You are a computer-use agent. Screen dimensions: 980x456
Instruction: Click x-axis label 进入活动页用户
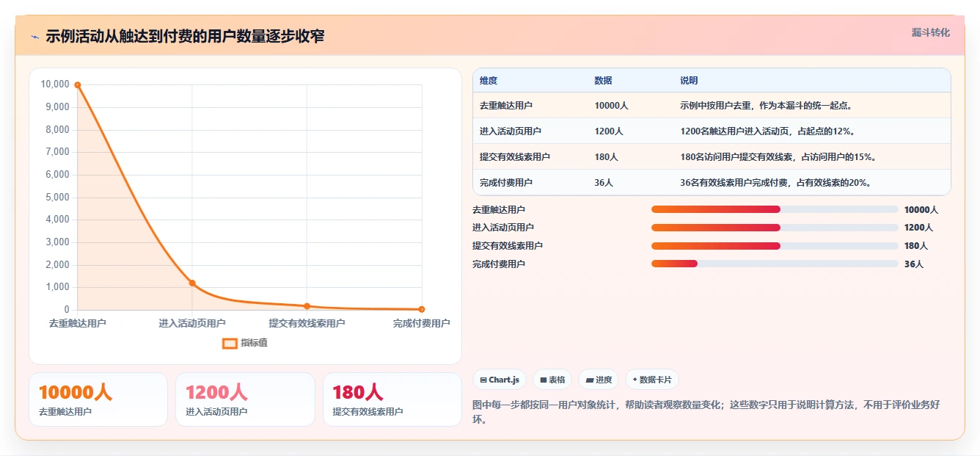[192, 323]
